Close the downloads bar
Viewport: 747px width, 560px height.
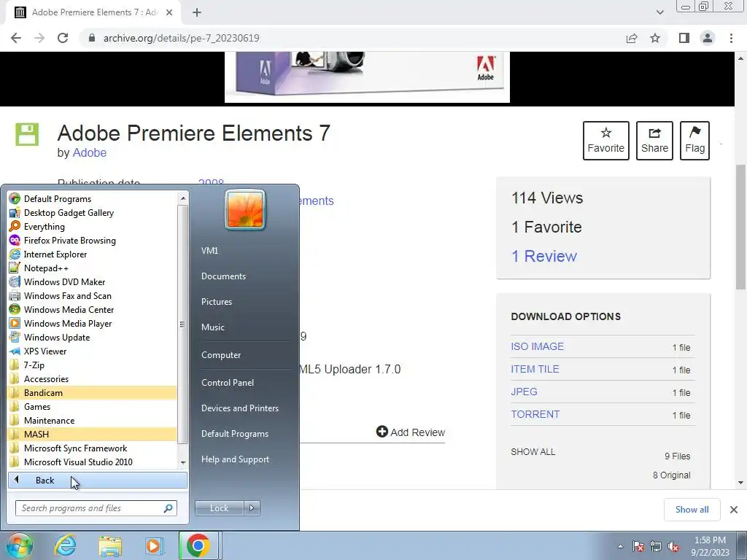click(x=734, y=510)
